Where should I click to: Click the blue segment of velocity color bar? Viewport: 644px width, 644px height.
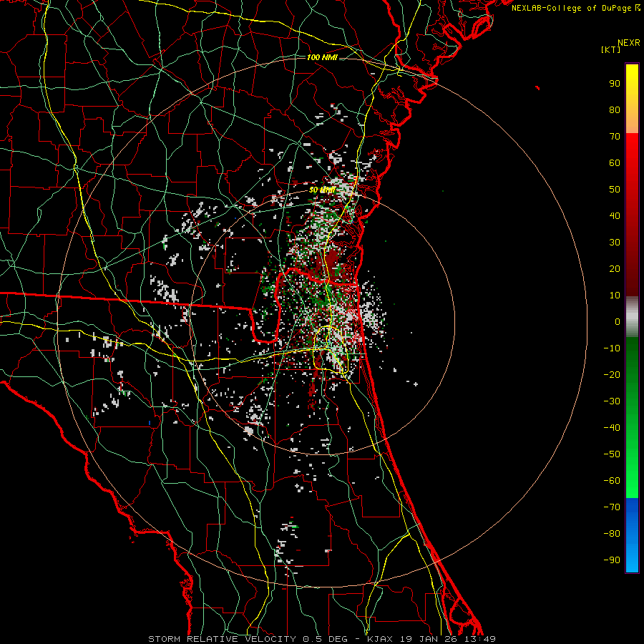tap(632, 535)
